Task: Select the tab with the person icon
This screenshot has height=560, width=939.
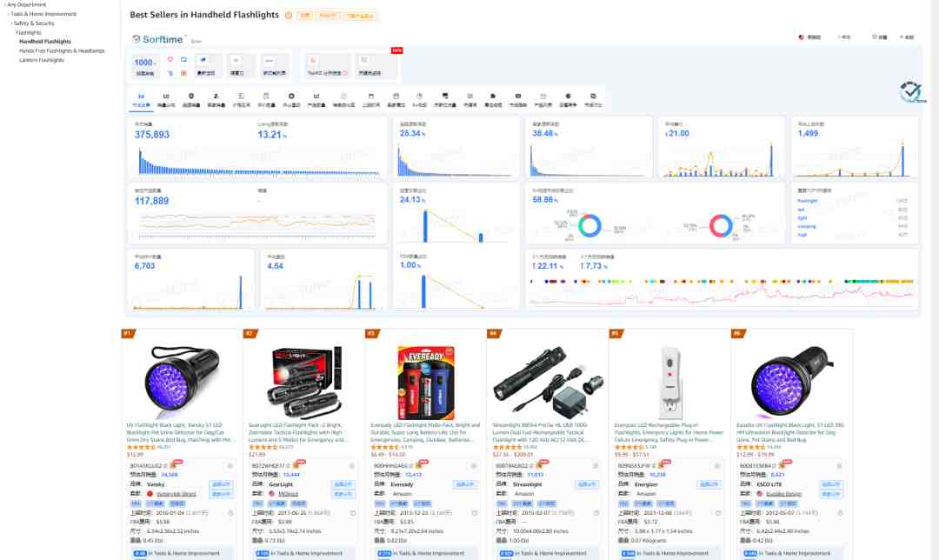Action: [216, 99]
